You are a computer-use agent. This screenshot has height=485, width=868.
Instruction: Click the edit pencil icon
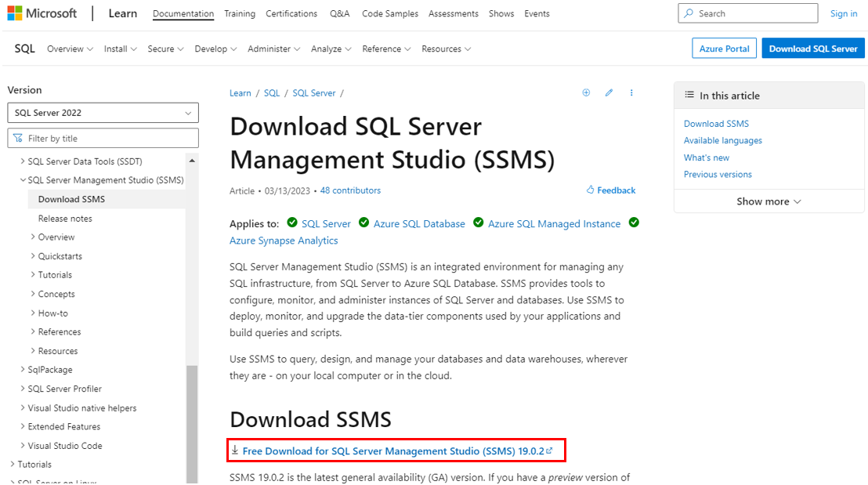(609, 92)
